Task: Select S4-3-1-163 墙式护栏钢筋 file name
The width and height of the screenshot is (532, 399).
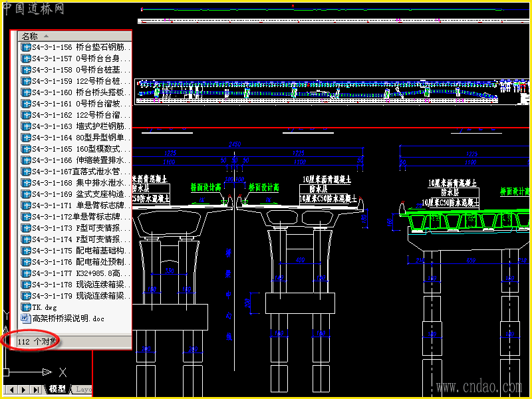Action: pos(81,126)
